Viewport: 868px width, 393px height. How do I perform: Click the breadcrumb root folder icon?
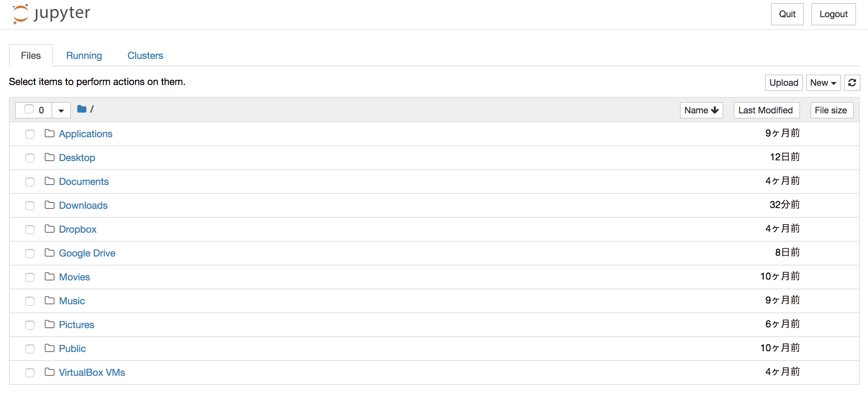(x=82, y=109)
